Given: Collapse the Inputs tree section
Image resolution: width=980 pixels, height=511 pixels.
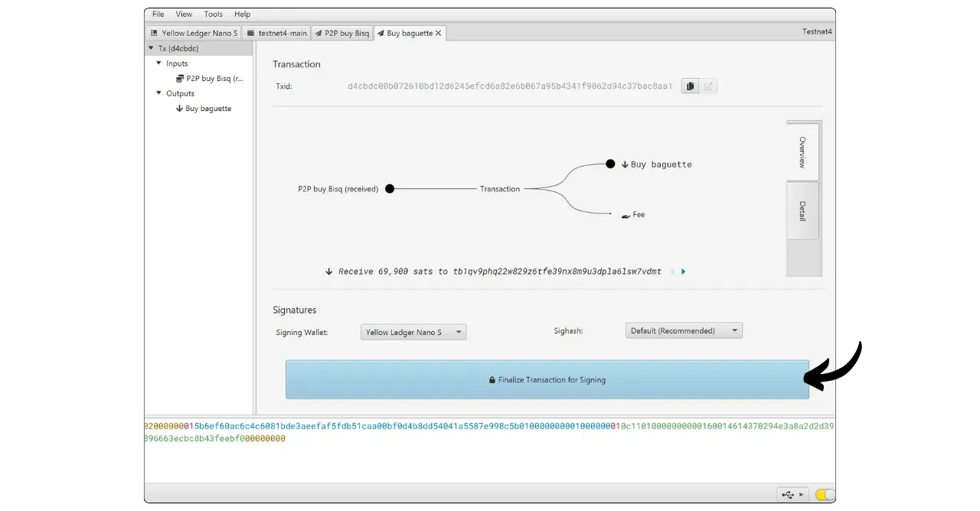Looking at the screenshot, I should [x=159, y=63].
